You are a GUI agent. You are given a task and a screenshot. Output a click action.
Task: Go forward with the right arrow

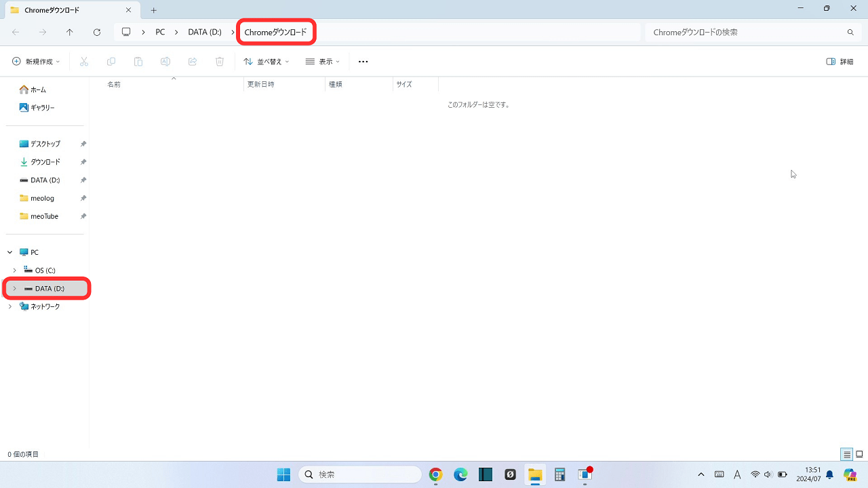coord(43,32)
